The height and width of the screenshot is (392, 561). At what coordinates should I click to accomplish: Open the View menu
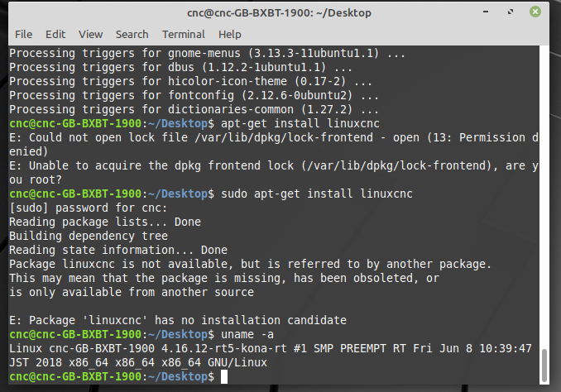(x=90, y=35)
